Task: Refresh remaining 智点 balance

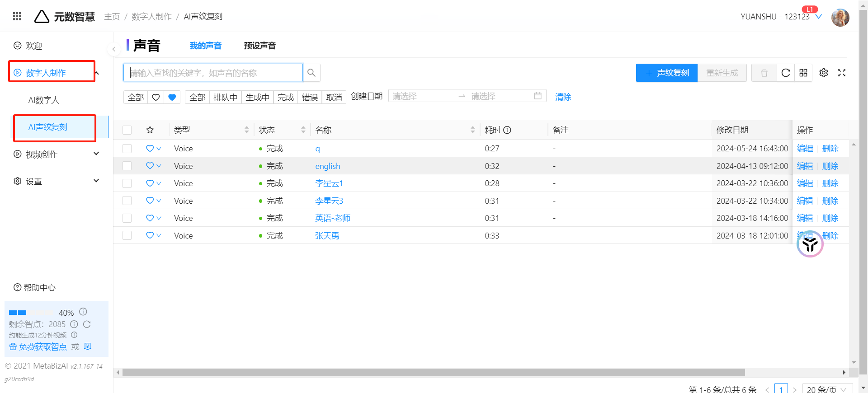Action: coord(87,324)
